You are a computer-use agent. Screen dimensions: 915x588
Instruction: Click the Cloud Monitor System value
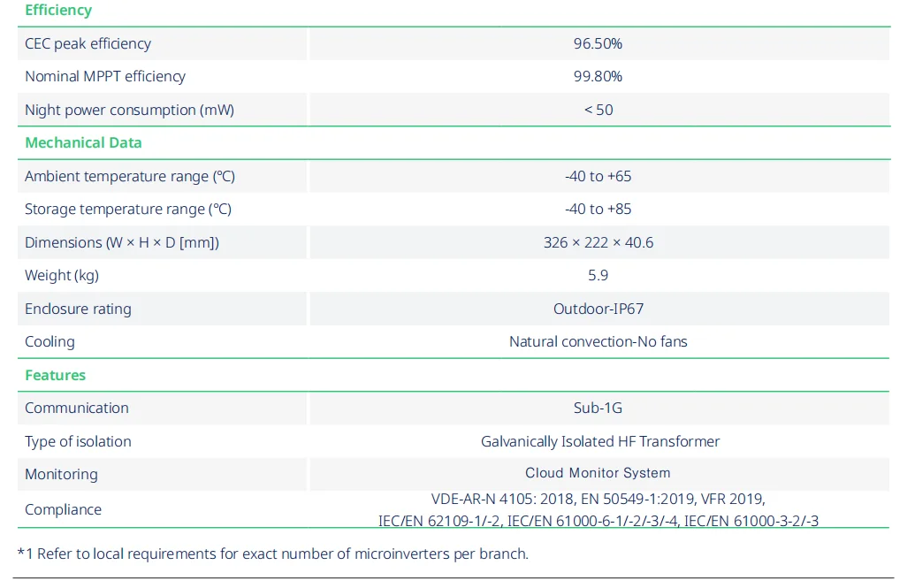tap(598, 473)
